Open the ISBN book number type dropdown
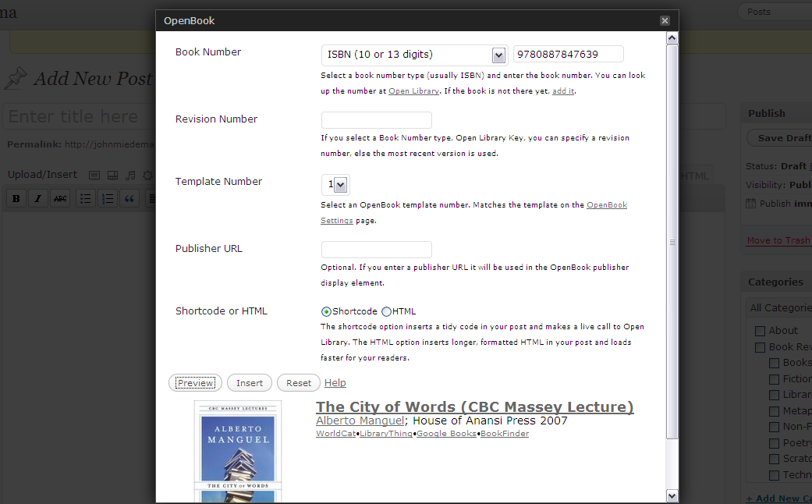Image resolution: width=812 pixels, height=504 pixels. click(413, 55)
